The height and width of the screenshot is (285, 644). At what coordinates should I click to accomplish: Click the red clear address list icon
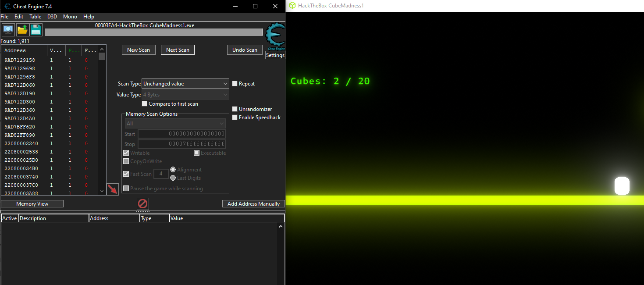pyautogui.click(x=143, y=203)
